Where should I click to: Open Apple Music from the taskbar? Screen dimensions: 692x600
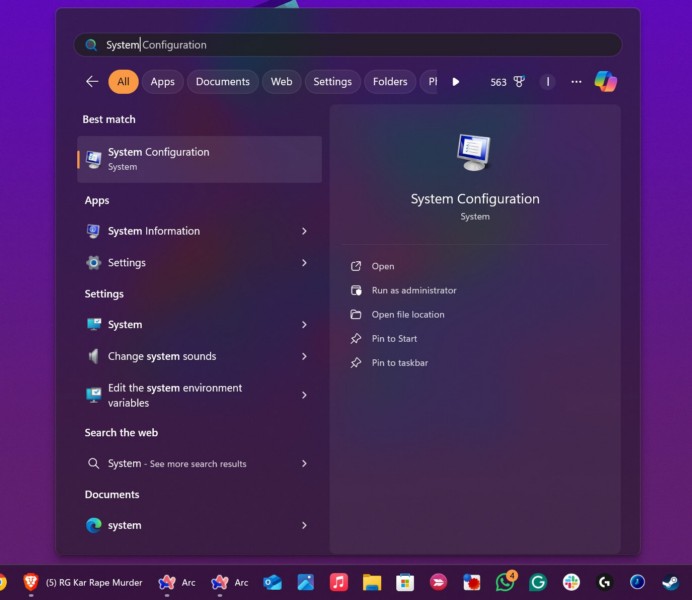point(338,582)
